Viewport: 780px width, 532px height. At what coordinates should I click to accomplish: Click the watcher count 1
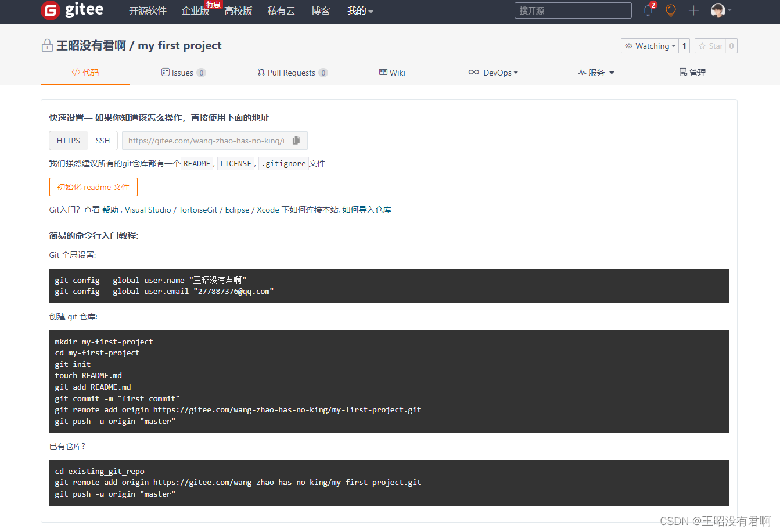(684, 46)
